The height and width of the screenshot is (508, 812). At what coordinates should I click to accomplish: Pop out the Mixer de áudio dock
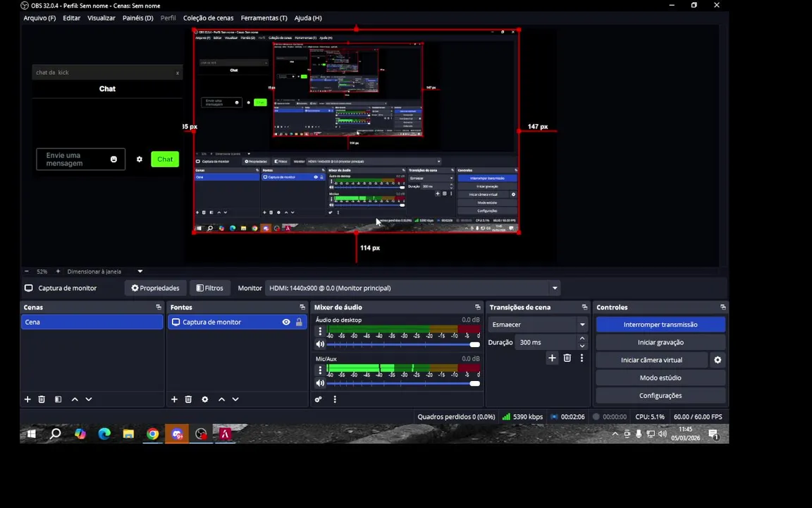[477, 308]
